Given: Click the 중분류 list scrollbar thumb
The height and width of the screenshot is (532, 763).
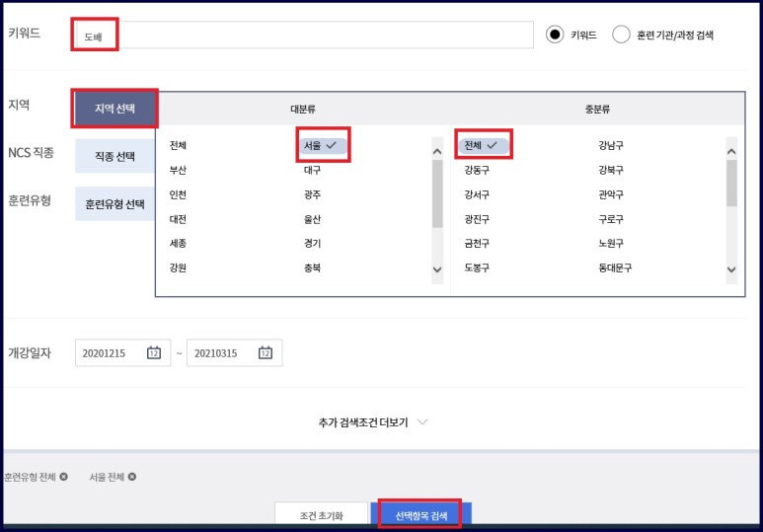Looking at the screenshot, I should pos(731,183).
